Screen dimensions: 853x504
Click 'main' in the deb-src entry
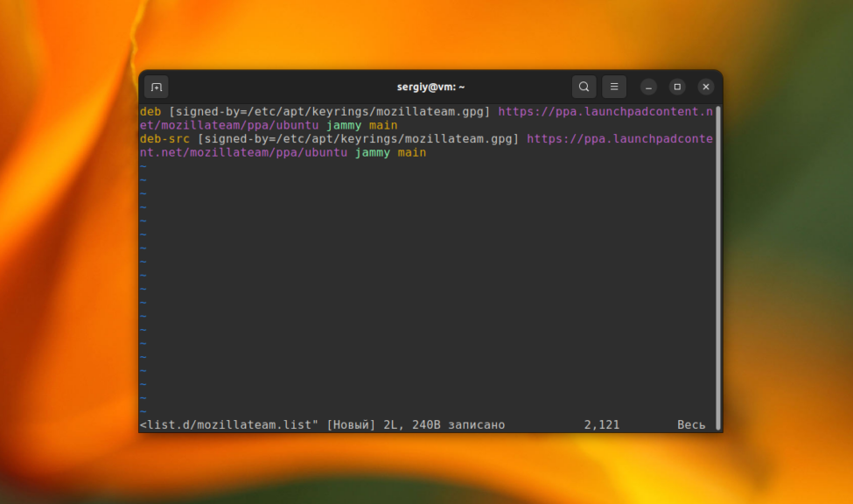point(412,152)
